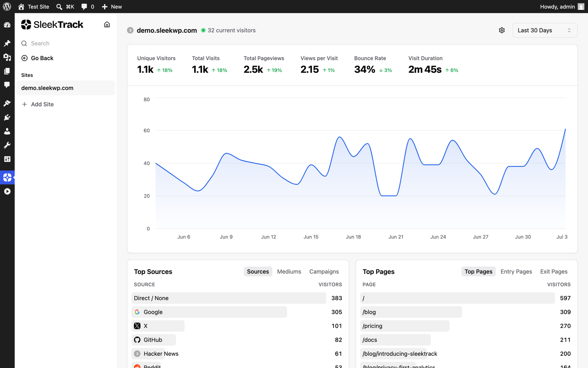
Task: Click the site favicon beside demo.sleekwp.com title
Action: click(130, 30)
